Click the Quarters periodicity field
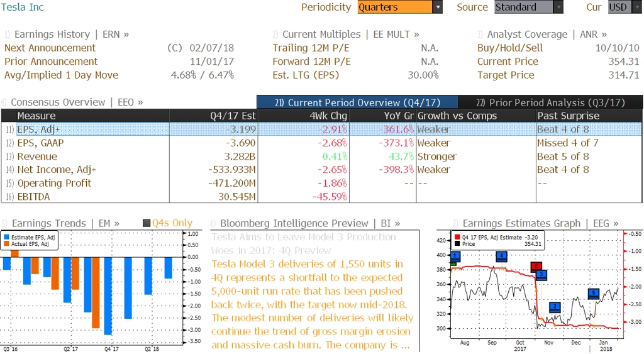This screenshot has width=644, height=354. pyautogui.click(x=395, y=7)
